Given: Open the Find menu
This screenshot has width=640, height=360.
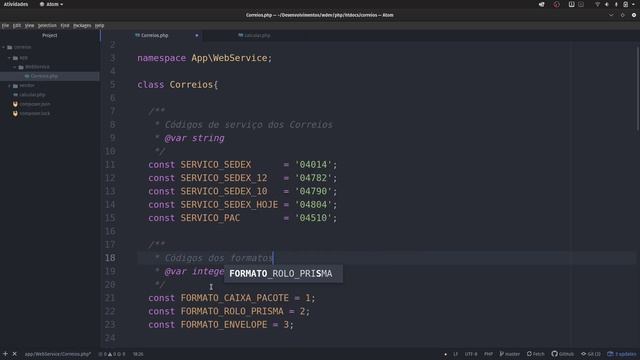Looking at the screenshot, I should pyautogui.click(x=65, y=25).
